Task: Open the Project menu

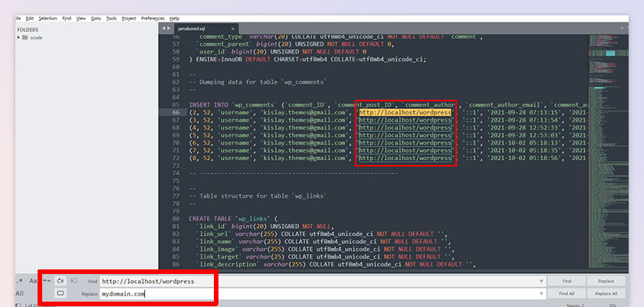Action: coord(129,18)
